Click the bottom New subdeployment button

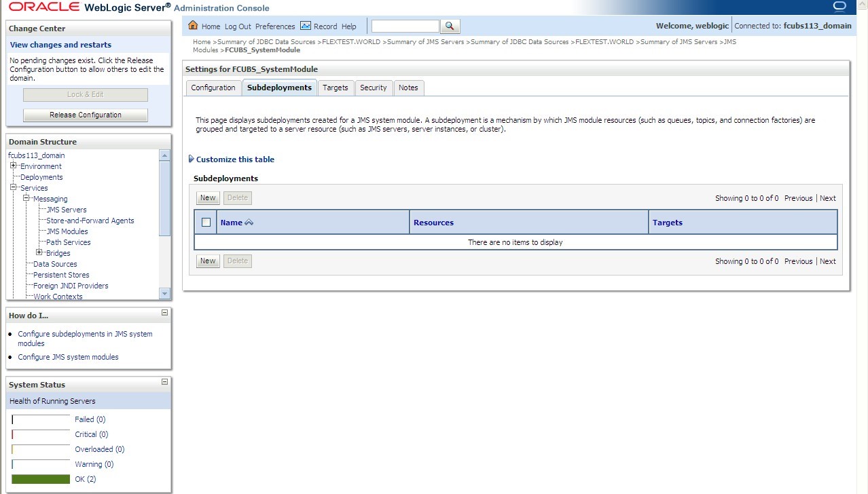pyautogui.click(x=208, y=261)
